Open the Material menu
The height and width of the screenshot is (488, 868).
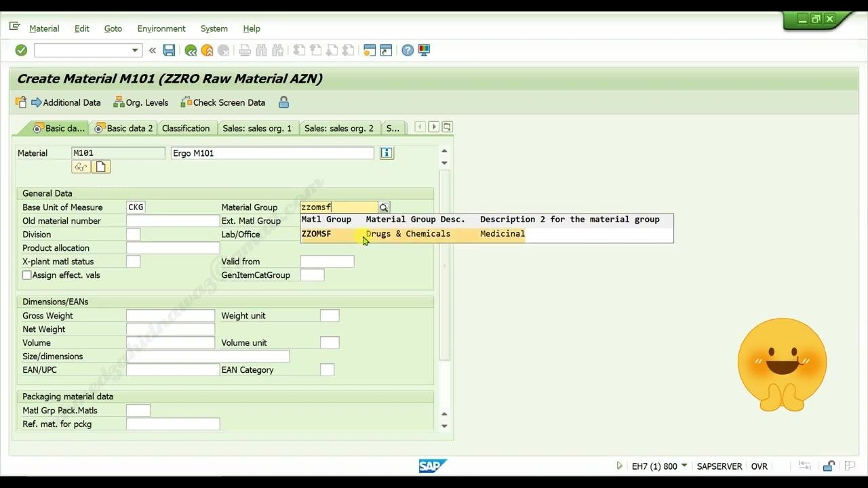tap(44, 28)
